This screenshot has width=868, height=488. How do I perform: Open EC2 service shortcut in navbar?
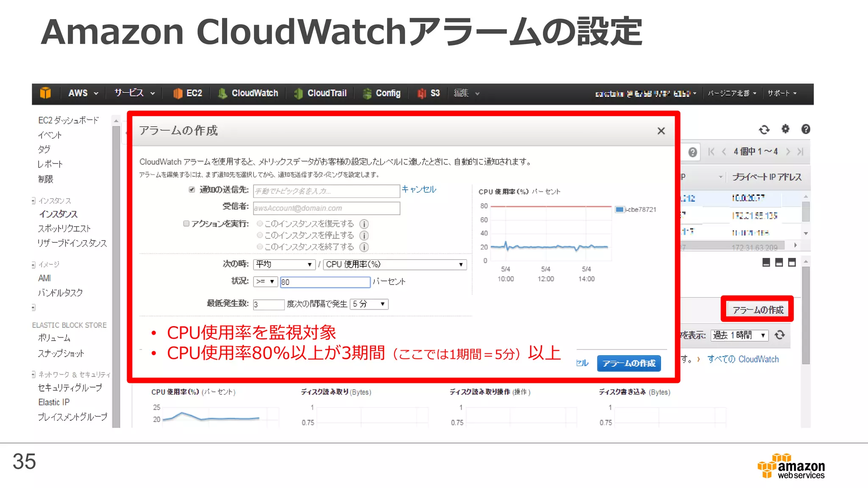[x=188, y=93]
